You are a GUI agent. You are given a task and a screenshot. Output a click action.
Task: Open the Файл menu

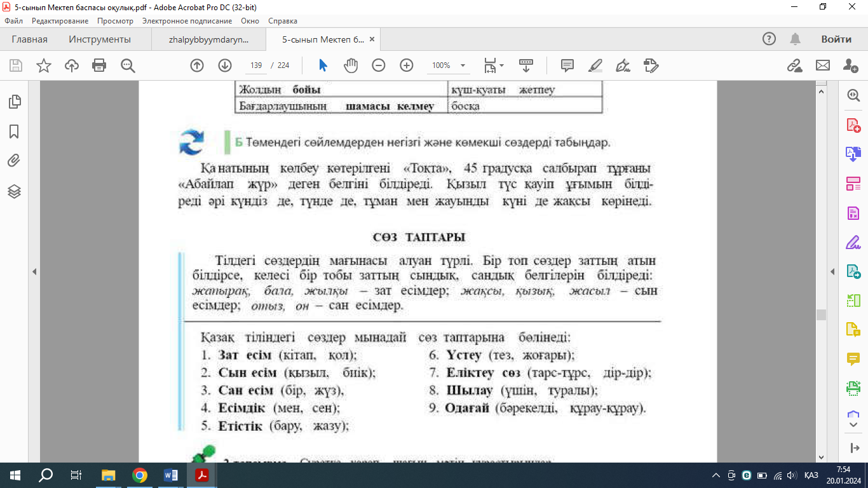click(x=13, y=21)
